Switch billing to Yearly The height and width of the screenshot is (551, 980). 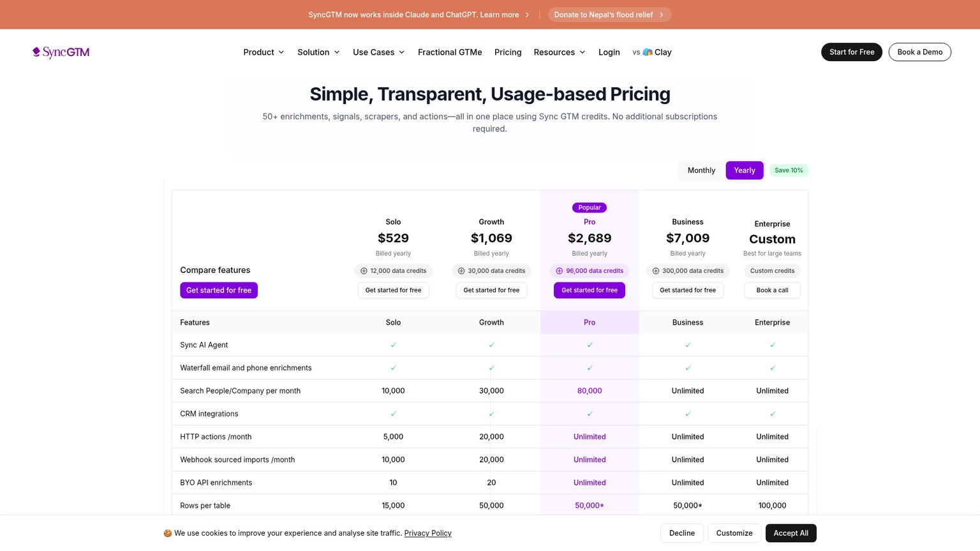point(744,170)
